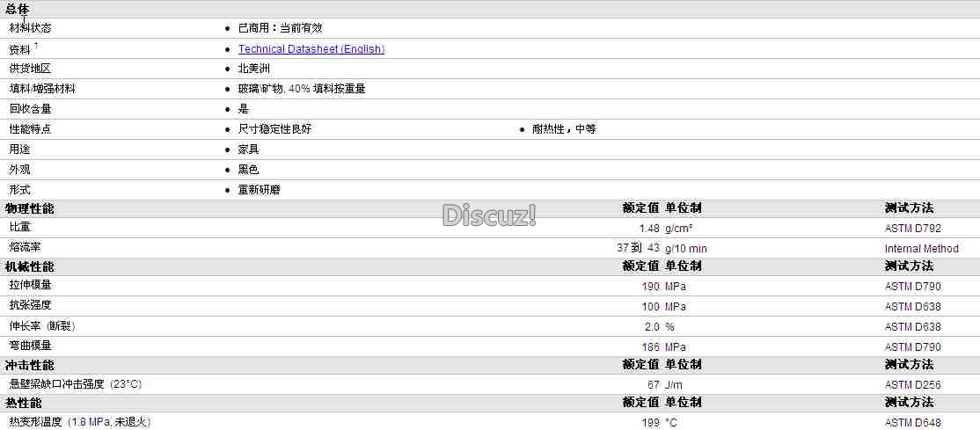The height and width of the screenshot is (430, 980).
Task: Click the 材料状态 row label
Action: (x=30, y=28)
